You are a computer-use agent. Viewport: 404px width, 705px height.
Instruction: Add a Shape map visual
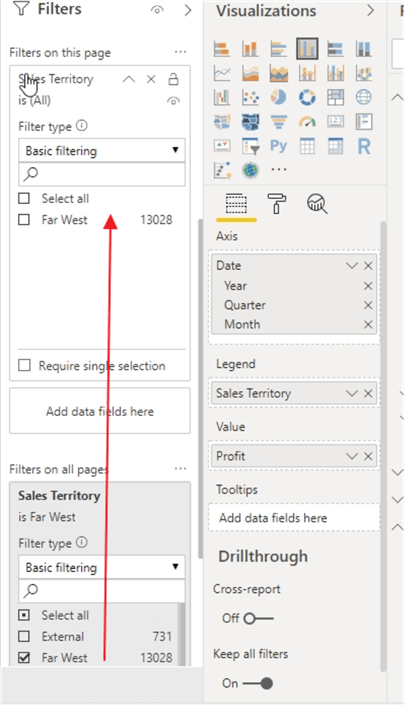tap(250, 121)
